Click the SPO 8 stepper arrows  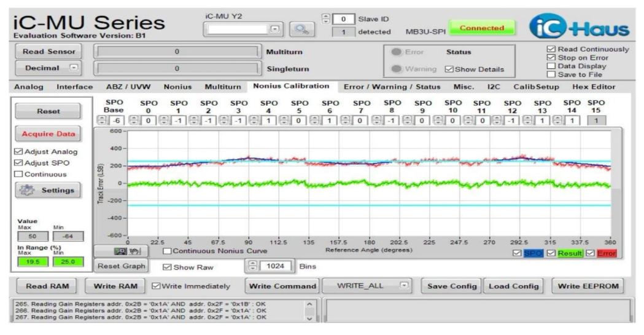pyautogui.click(x=376, y=120)
